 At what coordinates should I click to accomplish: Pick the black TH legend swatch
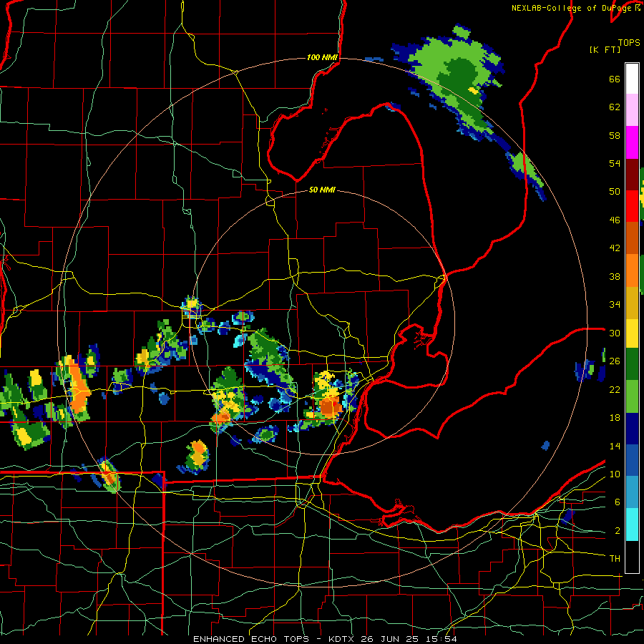[632, 557]
